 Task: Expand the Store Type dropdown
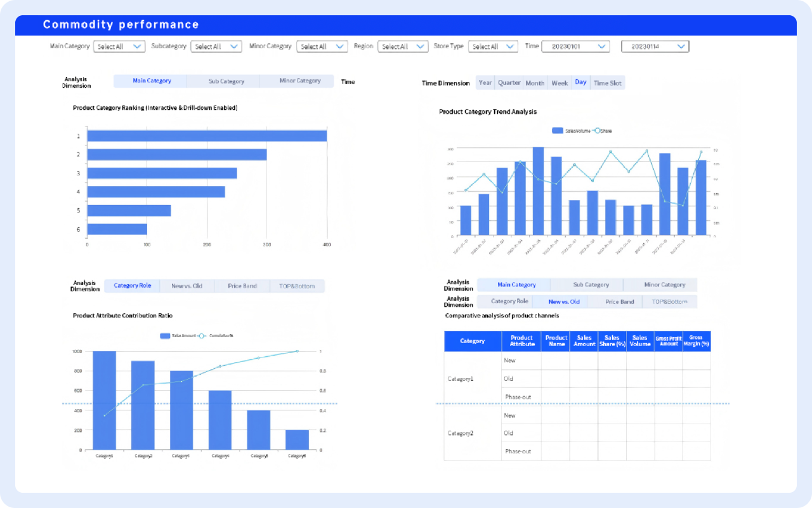(x=493, y=46)
